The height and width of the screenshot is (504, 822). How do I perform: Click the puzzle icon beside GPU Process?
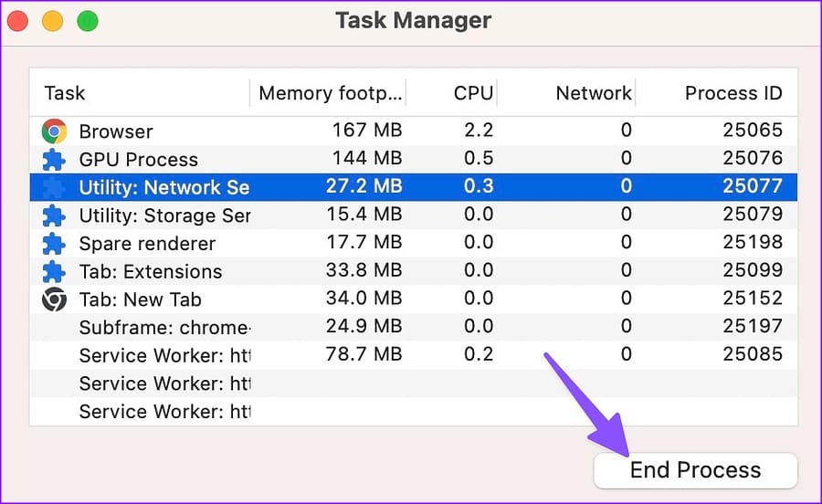[x=54, y=159]
